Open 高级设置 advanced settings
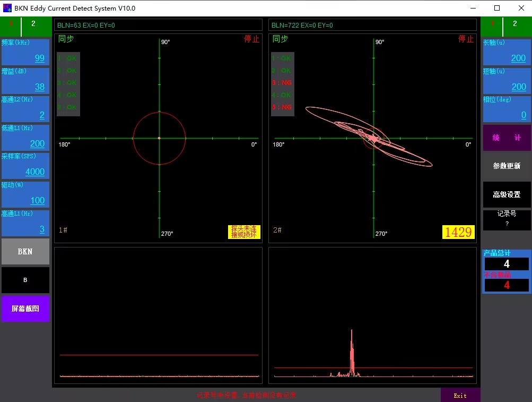 pos(507,195)
